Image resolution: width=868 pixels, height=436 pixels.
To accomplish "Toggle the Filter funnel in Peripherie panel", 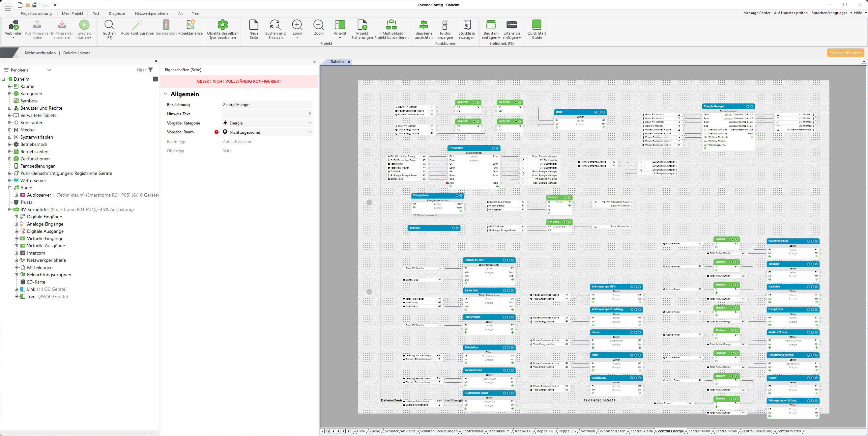I will [150, 70].
